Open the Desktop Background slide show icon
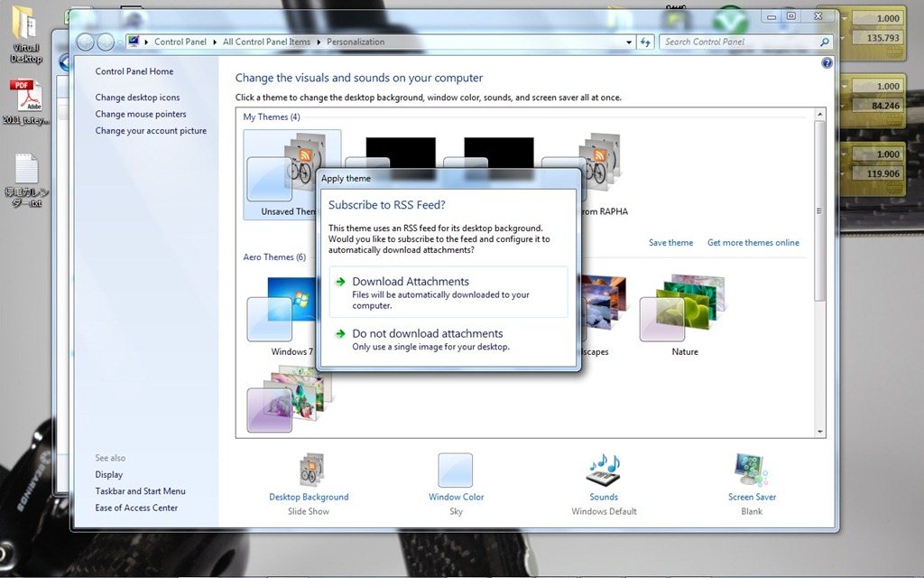The height and width of the screenshot is (578, 924). click(x=309, y=471)
